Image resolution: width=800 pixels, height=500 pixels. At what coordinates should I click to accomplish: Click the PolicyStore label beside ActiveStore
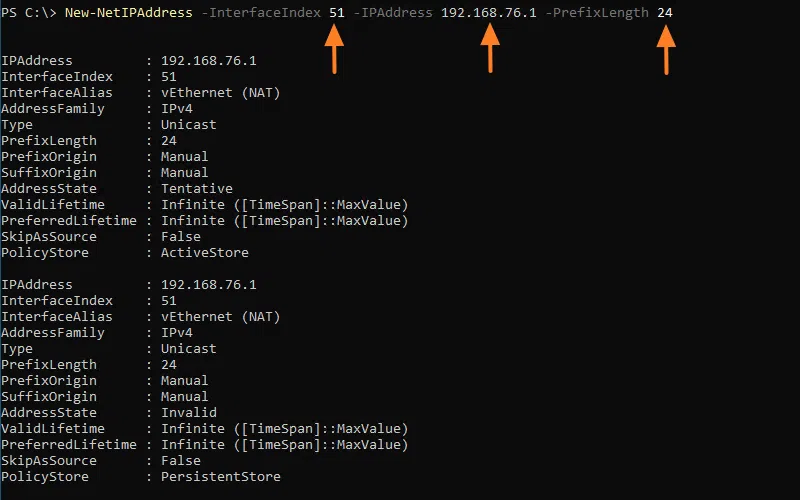click(45, 253)
